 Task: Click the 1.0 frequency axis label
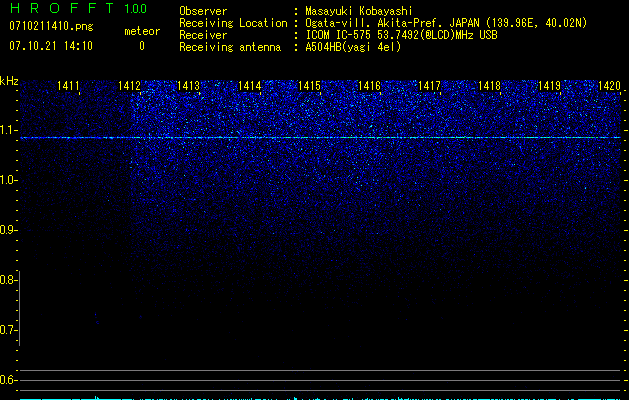point(7,180)
